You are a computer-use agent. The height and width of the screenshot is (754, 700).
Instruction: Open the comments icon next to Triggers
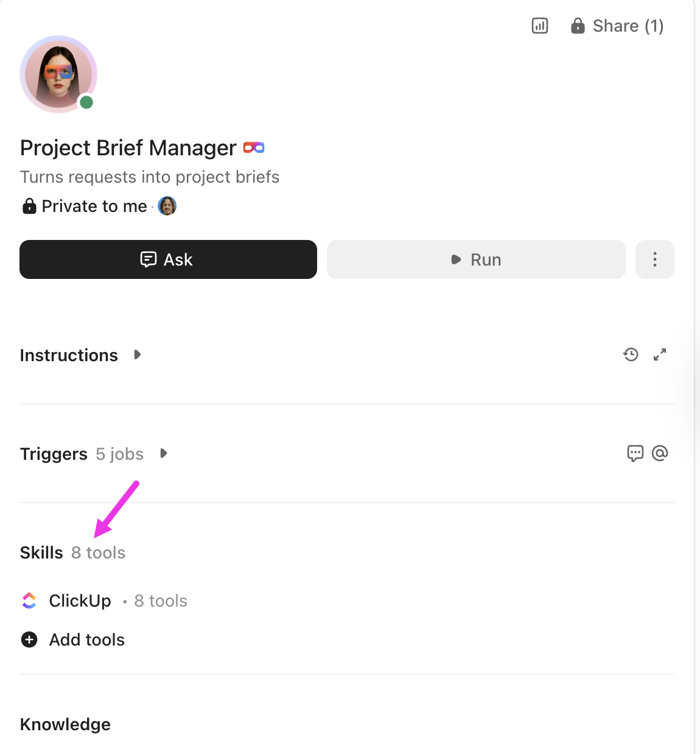[x=635, y=453]
